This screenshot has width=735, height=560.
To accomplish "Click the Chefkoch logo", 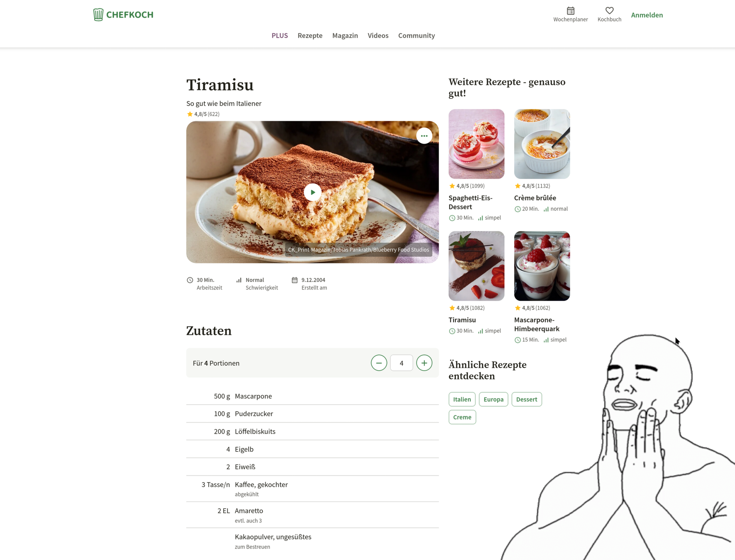I will (x=123, y=15).
